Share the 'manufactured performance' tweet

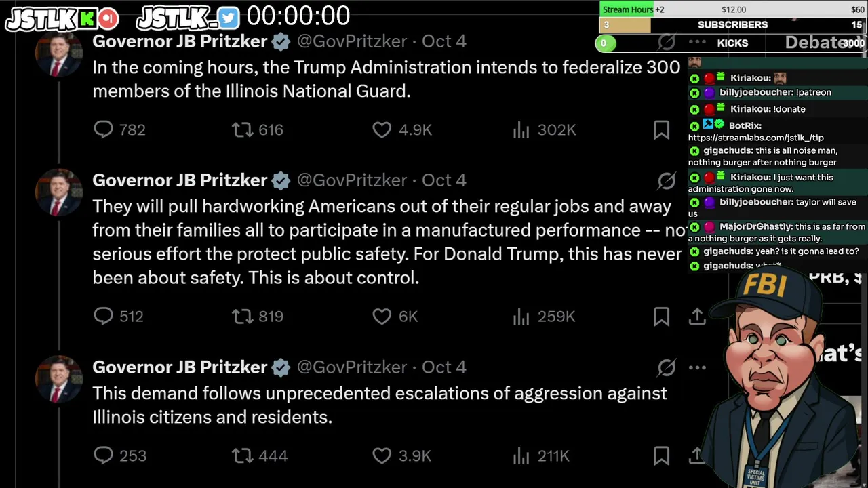pos(696,316)
